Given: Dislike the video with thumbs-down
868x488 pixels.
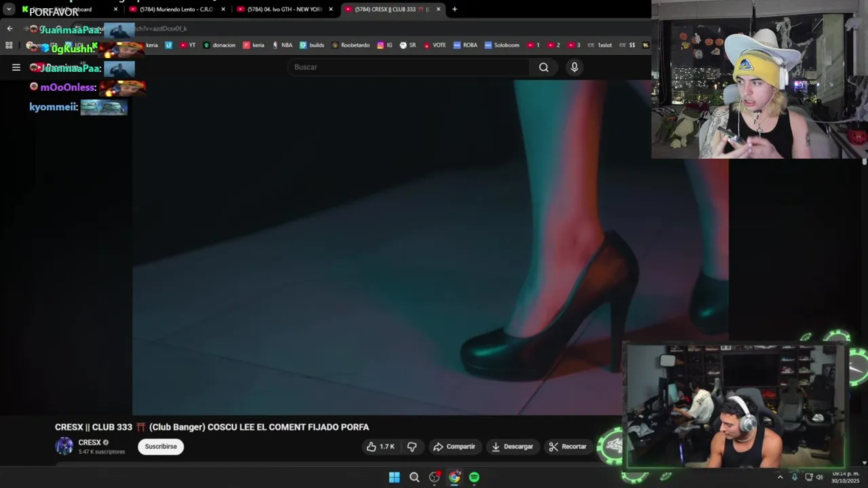Looking at the screenshot, I should click(x=412, y=447).
